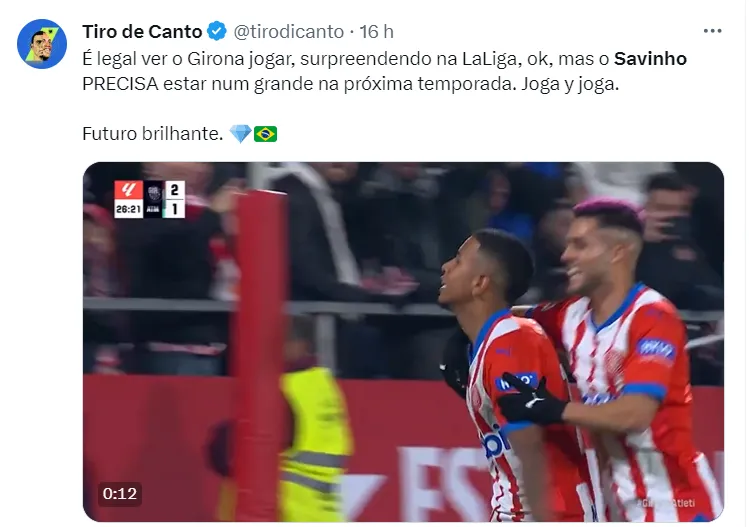
Task: Click the top score "2" in scoreboard
Action: pyautogui.click(x=174, y=190)
